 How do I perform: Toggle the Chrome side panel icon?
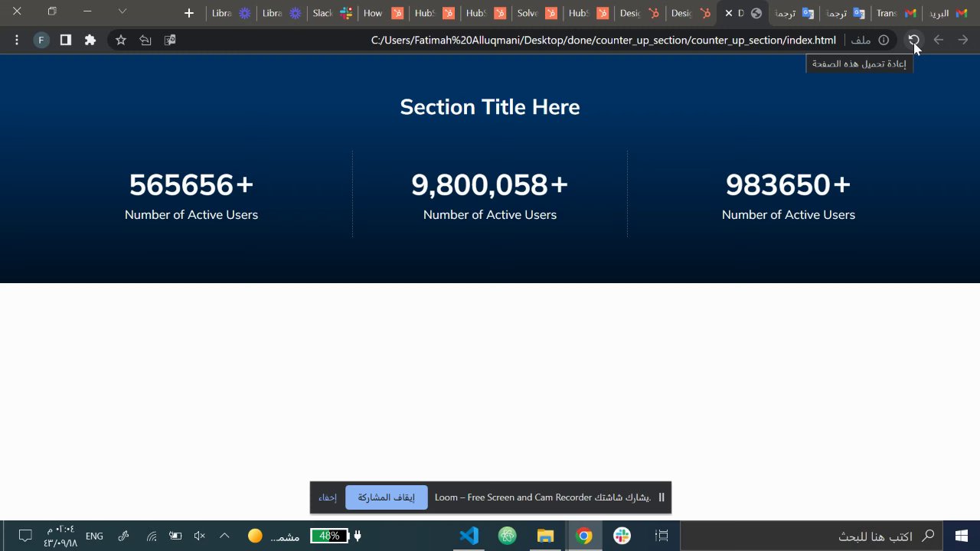click(66, 40)
